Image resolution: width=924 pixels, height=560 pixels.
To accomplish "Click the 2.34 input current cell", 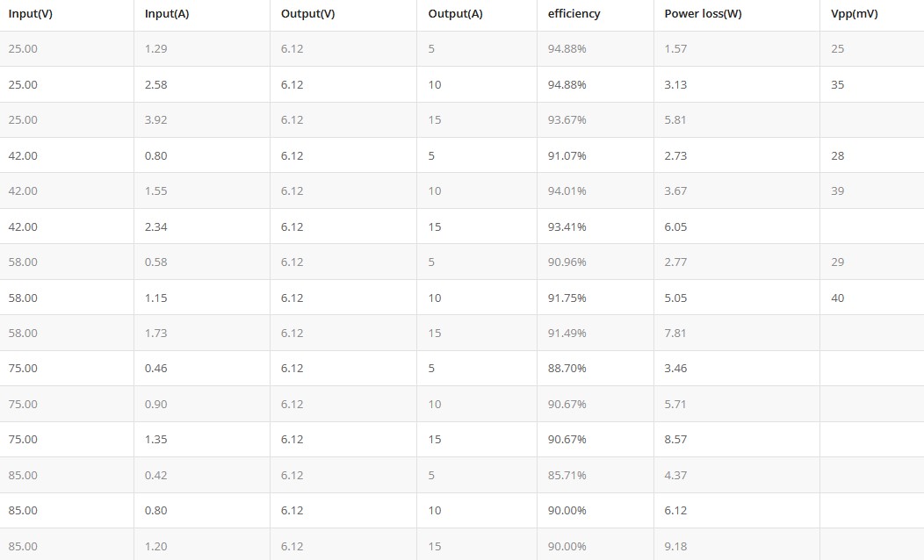I will (x=155, y=226).
